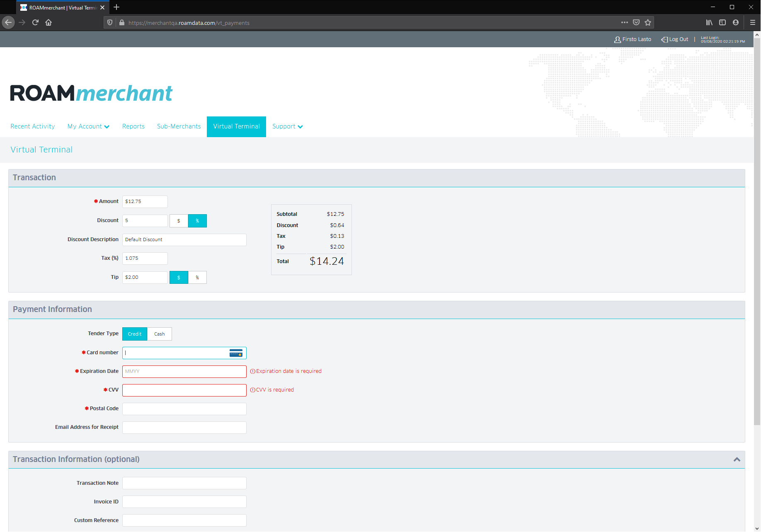
Task: Click the Tax $0.13 summary value
Action: (337, 236)
